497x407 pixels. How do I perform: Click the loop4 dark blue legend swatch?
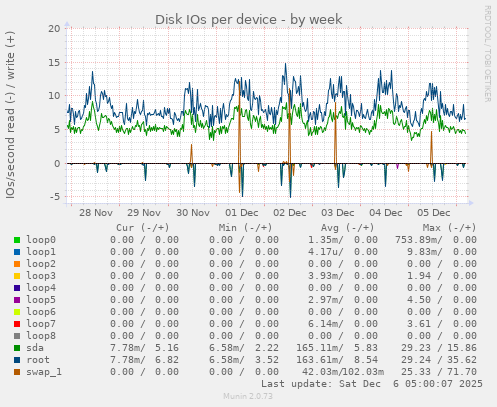(x=17, y=288)
